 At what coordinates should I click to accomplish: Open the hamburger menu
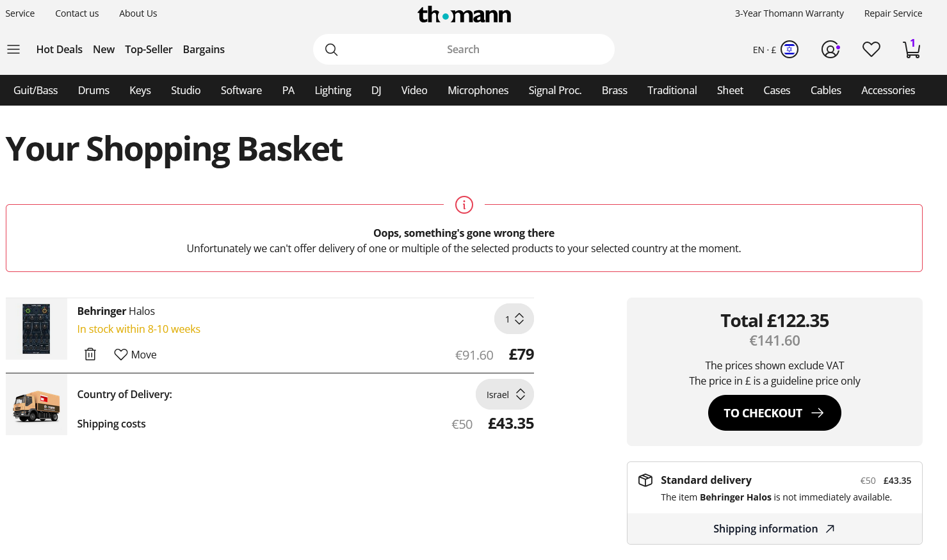point(13,49)
